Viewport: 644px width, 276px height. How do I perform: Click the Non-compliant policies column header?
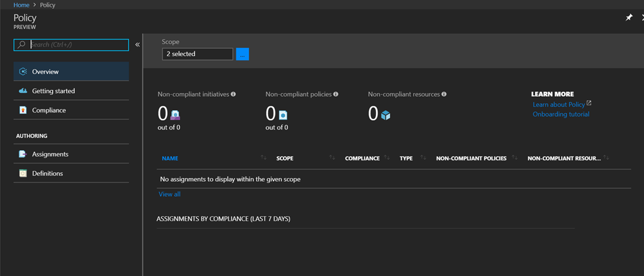pyautogui.click(x=471, y=158)
